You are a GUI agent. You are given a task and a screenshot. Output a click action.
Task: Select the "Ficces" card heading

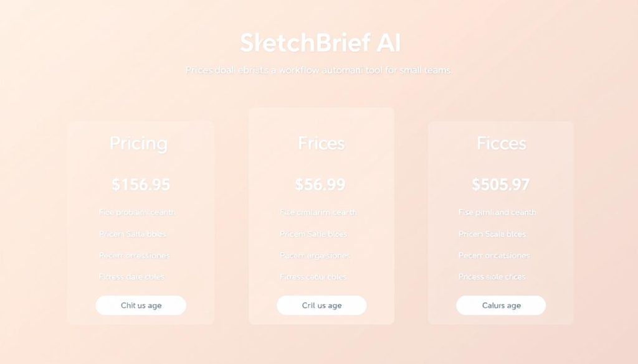click(502, 144)
